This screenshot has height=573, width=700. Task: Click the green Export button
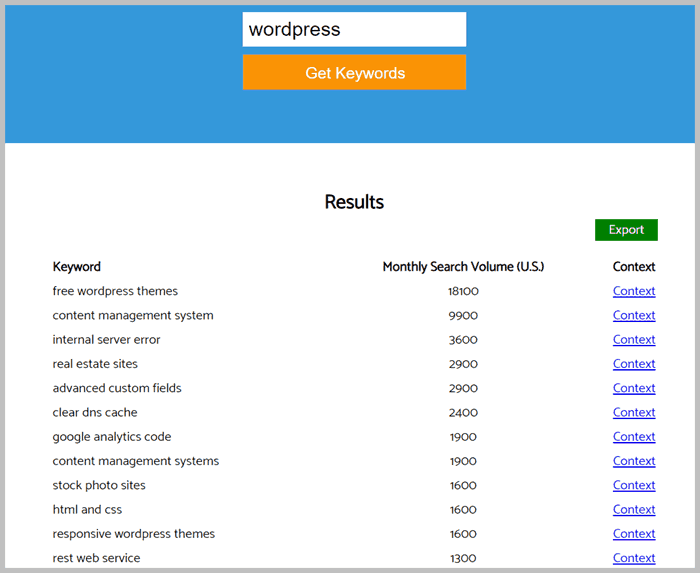626,230
